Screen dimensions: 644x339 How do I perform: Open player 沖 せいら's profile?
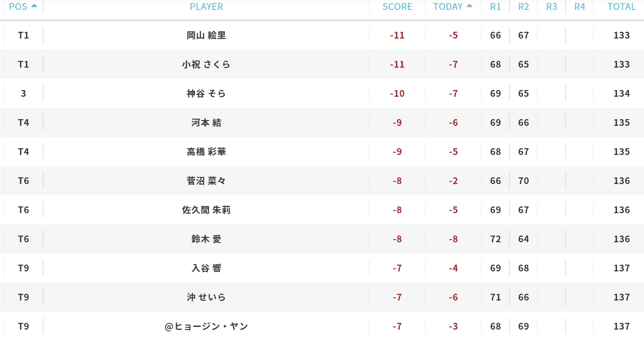206,297
